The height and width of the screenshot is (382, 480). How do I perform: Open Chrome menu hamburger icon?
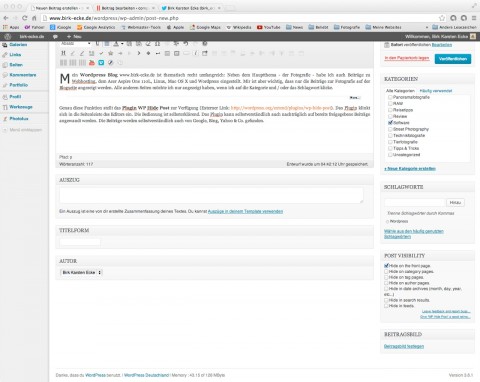coord(474,18)
